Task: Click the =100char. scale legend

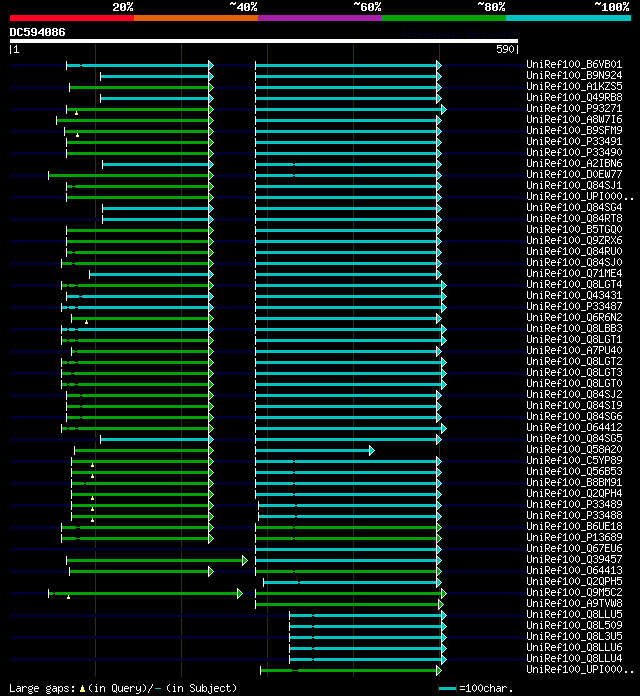Action: [476, 688]
